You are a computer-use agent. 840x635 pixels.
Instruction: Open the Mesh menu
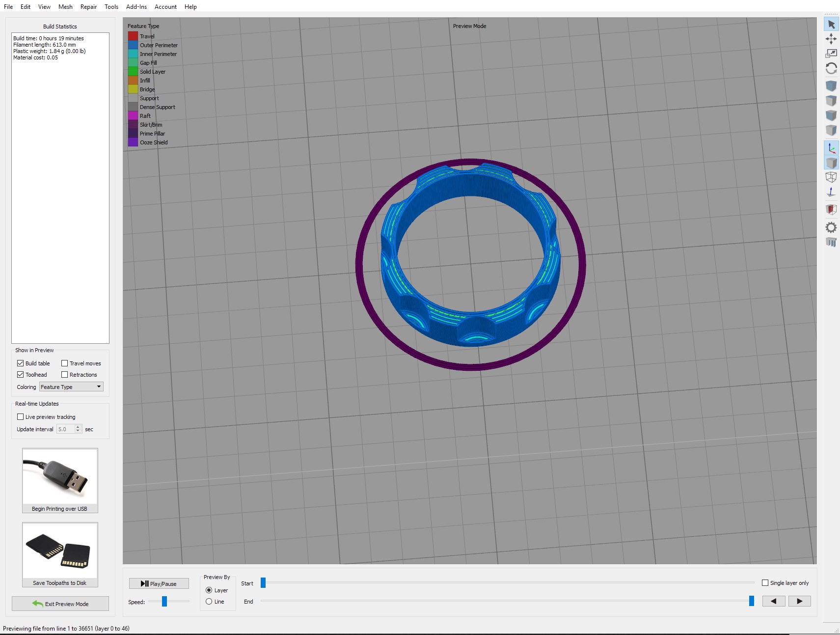point(65,7)
